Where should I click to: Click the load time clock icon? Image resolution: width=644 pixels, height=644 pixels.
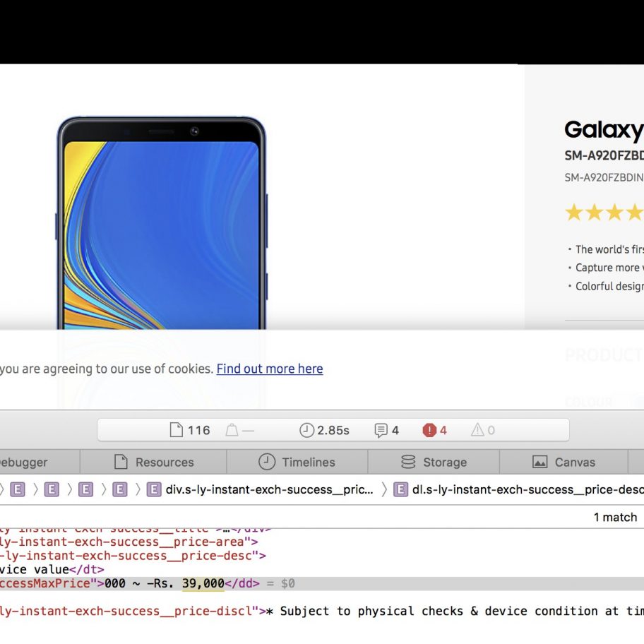pyautogui.click(x=306, y=430)
